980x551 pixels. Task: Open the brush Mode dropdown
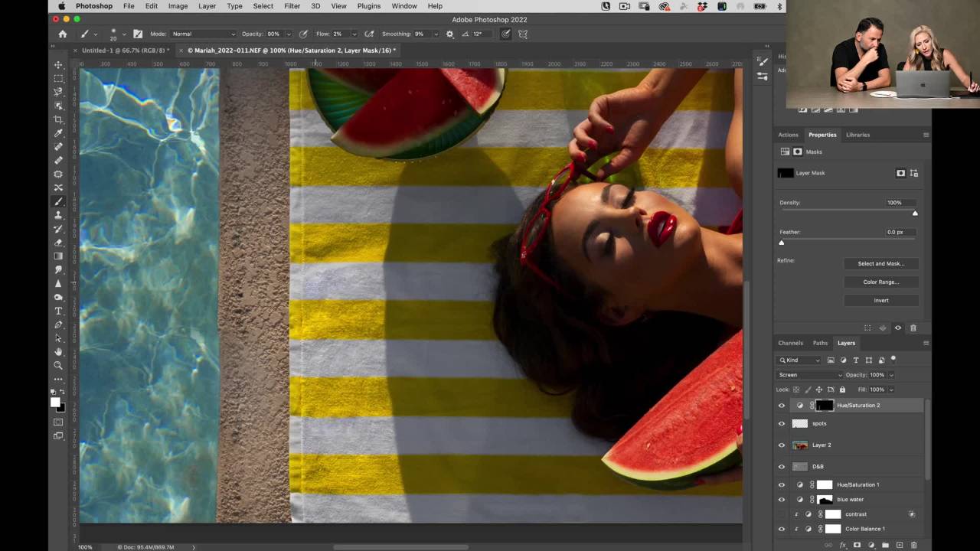coord(203,34)
